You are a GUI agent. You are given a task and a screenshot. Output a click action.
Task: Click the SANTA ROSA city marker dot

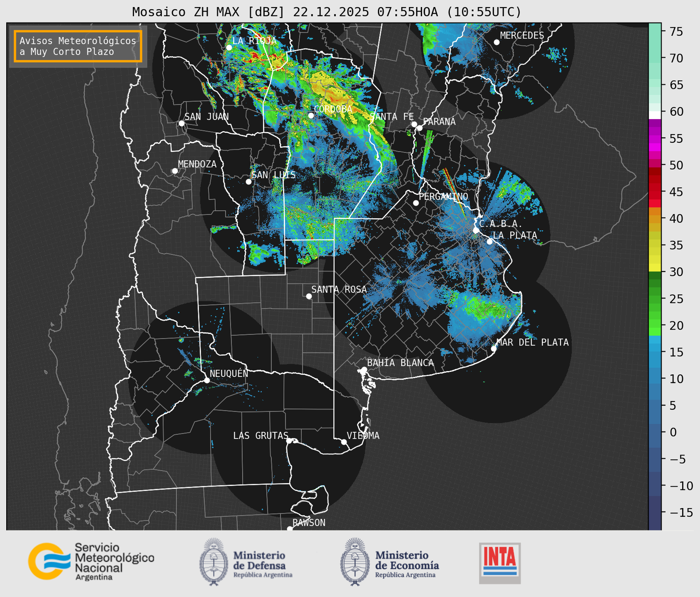[x=309, y=296]
